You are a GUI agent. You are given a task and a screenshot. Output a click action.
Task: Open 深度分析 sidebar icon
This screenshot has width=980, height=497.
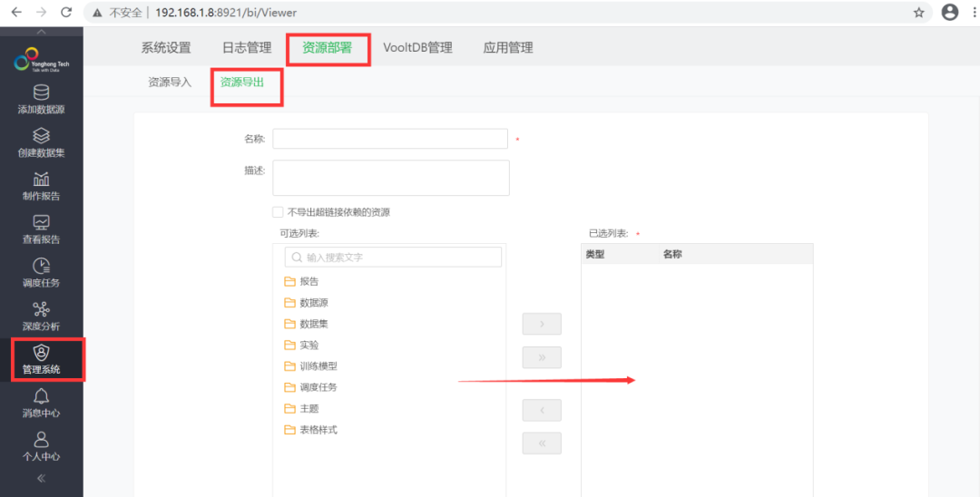tap(41, 317)
